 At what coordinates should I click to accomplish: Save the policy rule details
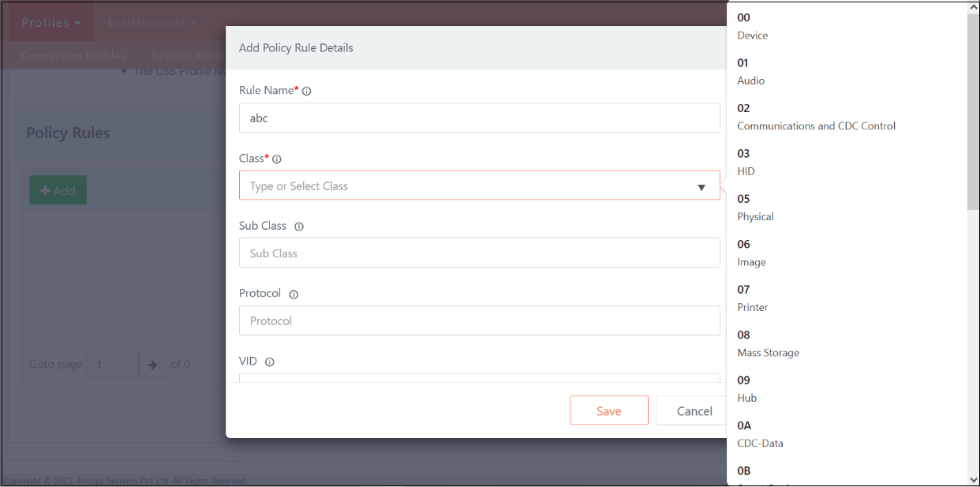(x=609, y=410)
